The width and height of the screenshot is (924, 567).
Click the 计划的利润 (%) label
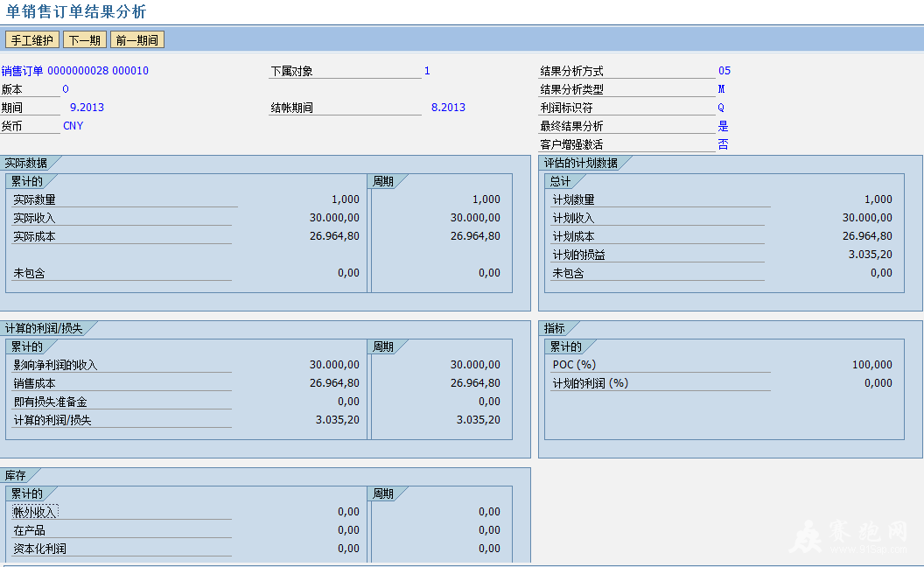tap(590, 383)
